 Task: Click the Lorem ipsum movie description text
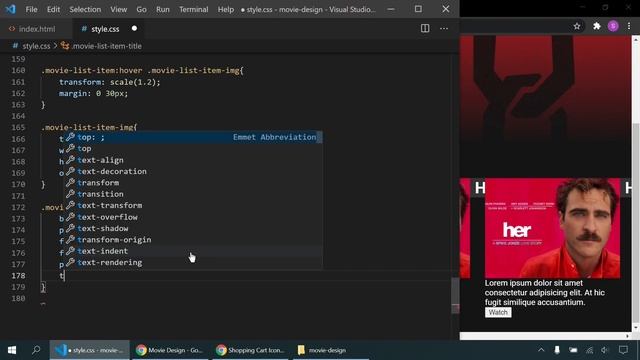pyautogui.click(x=545, y=293)
